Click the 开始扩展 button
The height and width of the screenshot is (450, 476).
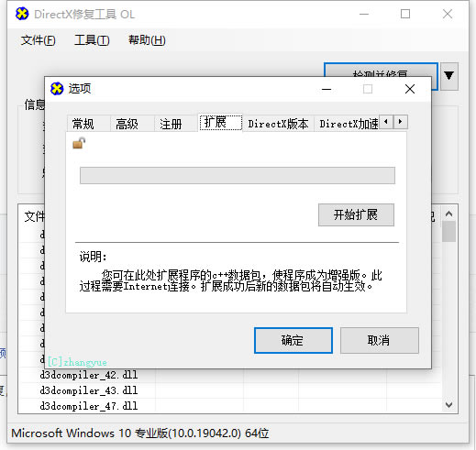356,214
